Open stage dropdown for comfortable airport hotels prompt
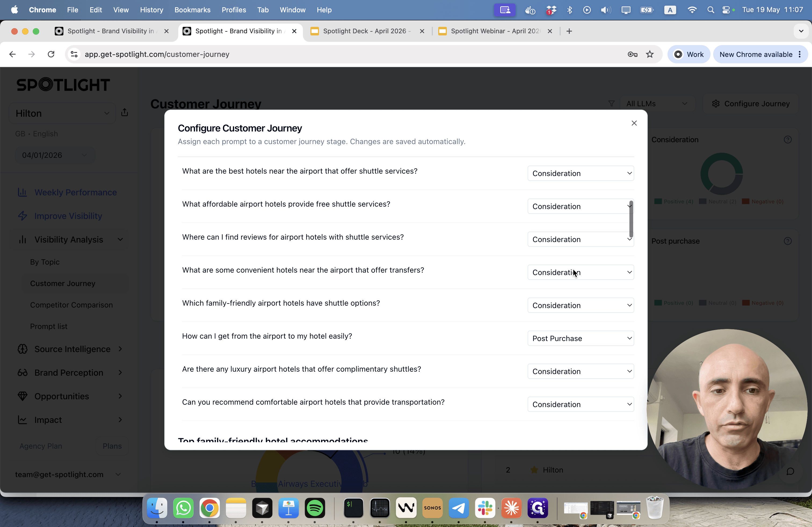Viewport: 812px width, 527px height. [581, 404]
